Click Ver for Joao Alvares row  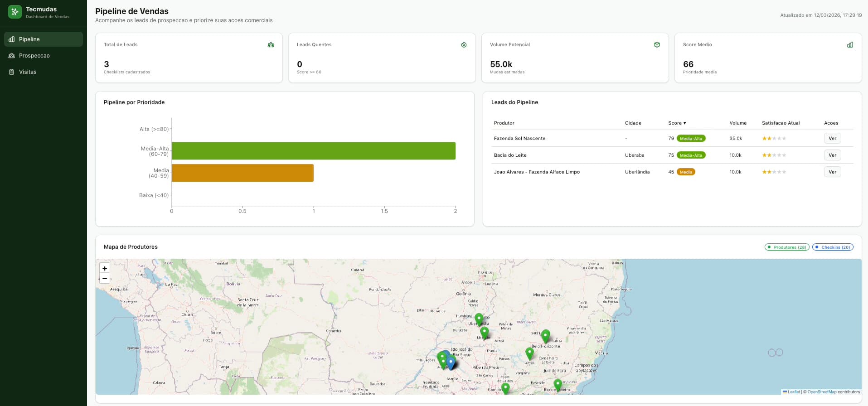point(832,172)
